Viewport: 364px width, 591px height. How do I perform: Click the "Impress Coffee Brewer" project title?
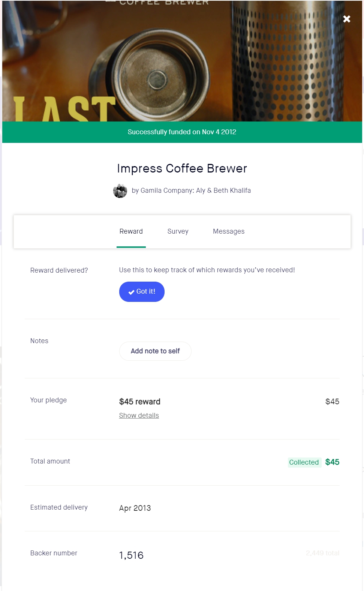coord(182,169)
